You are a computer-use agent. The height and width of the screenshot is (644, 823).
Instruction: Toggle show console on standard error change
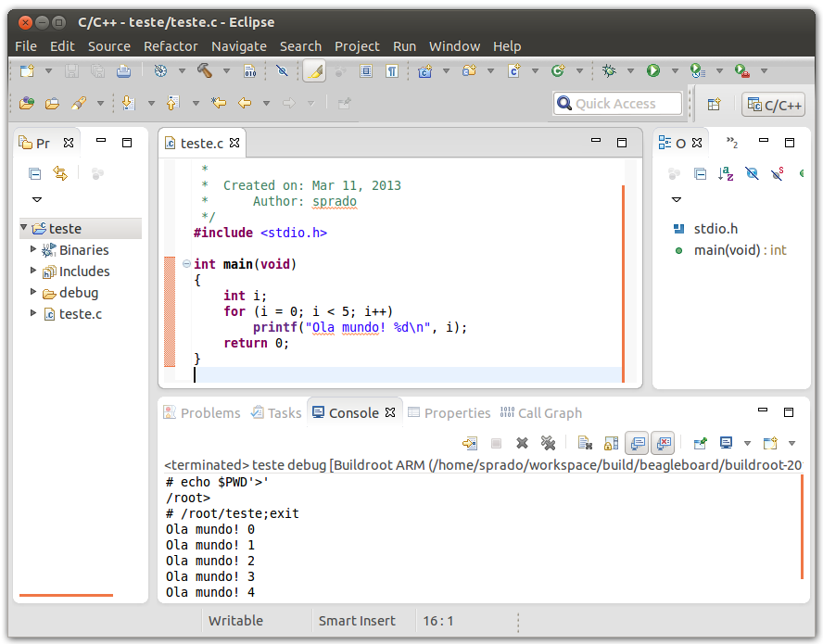[x=664, y=444]
